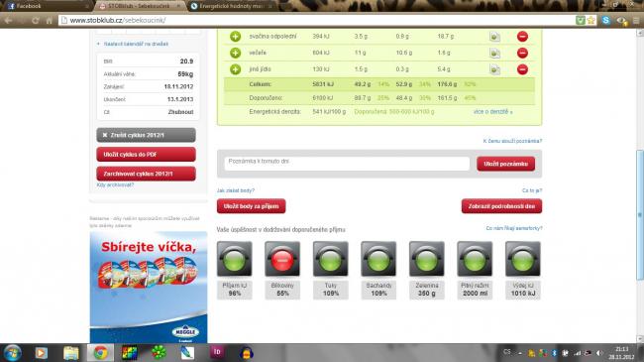Open detail icon in večeře row
The height and width of the screenshot is (362, 644).
pyautogui.click(x=495, y=54)
